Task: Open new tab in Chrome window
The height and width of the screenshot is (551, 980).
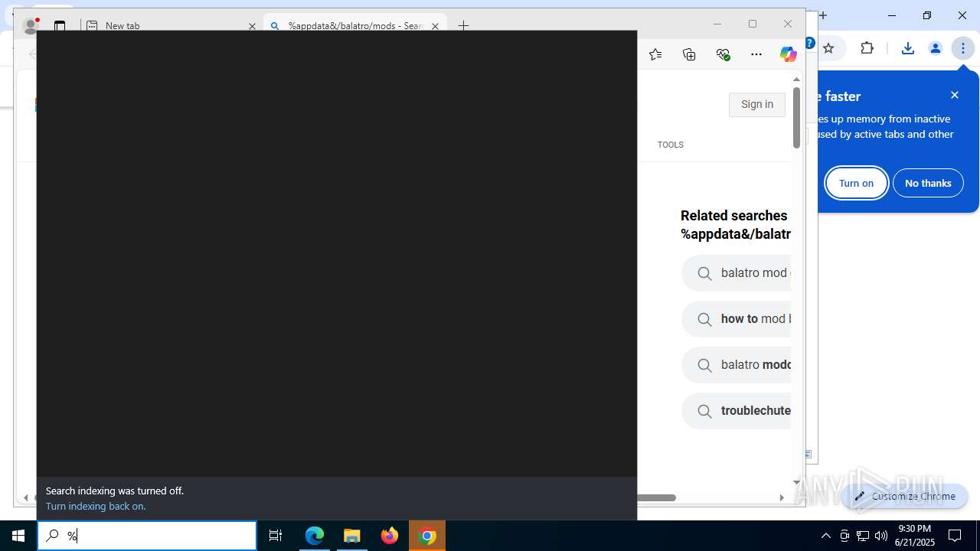Action: (x=823, y=15)
